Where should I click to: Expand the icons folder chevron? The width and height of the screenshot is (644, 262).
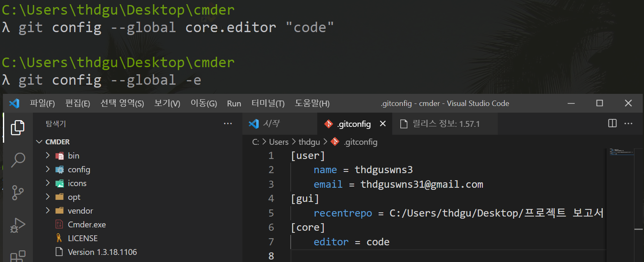(48, 183)
